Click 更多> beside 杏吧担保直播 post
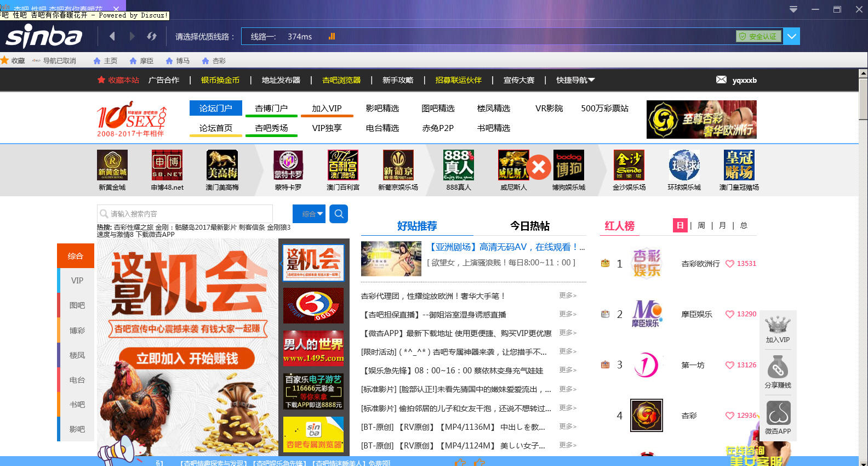 [x=568, y=314]
